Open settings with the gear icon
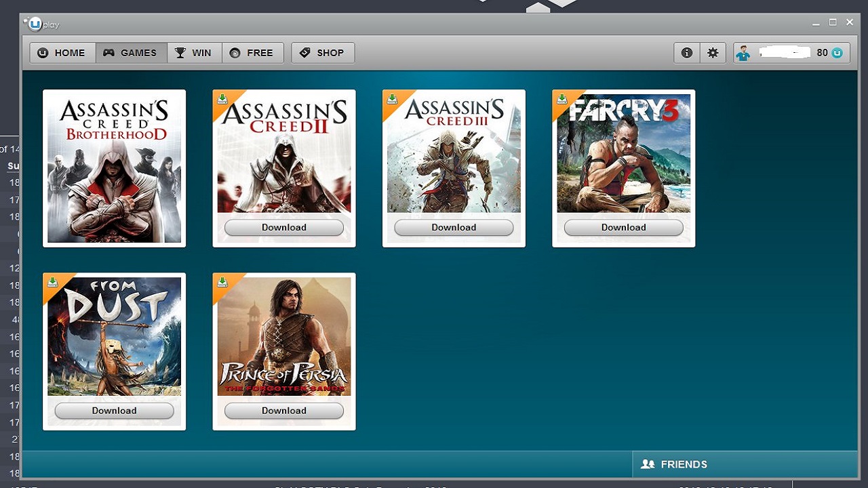This screenshot has width=868, height=488. pos(713,53)
